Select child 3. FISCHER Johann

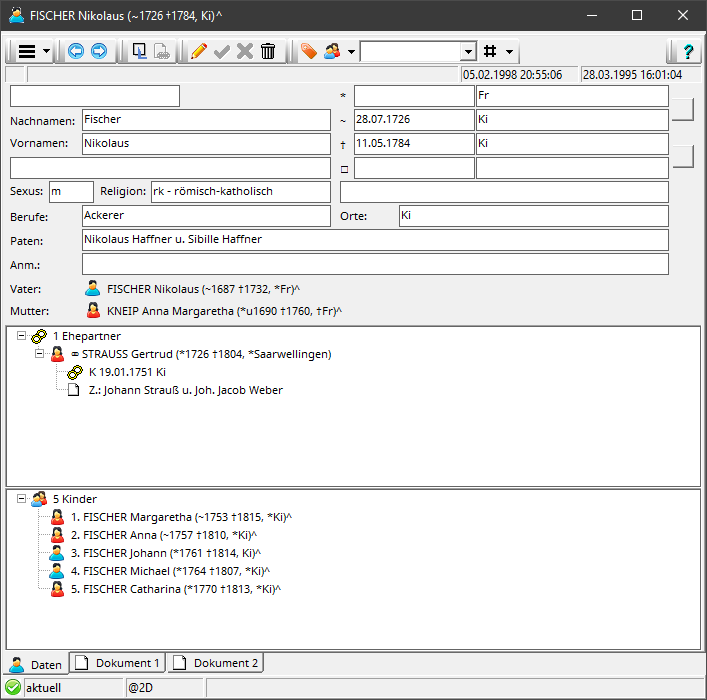coord(166,553)
